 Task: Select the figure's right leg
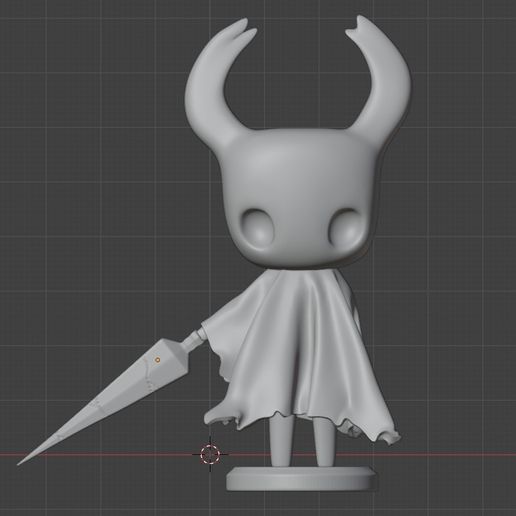(323, 442)
